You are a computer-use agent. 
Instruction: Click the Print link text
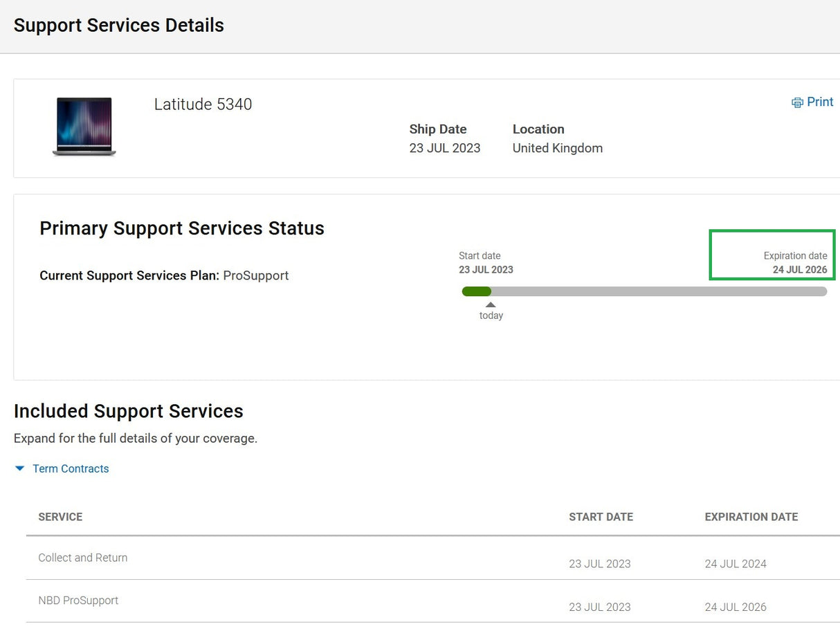(820, 102)
